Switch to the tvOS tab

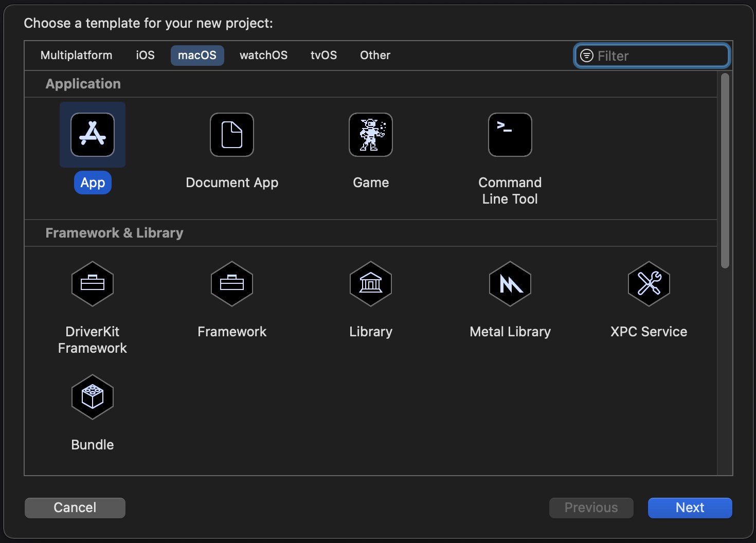pos(323,56)
